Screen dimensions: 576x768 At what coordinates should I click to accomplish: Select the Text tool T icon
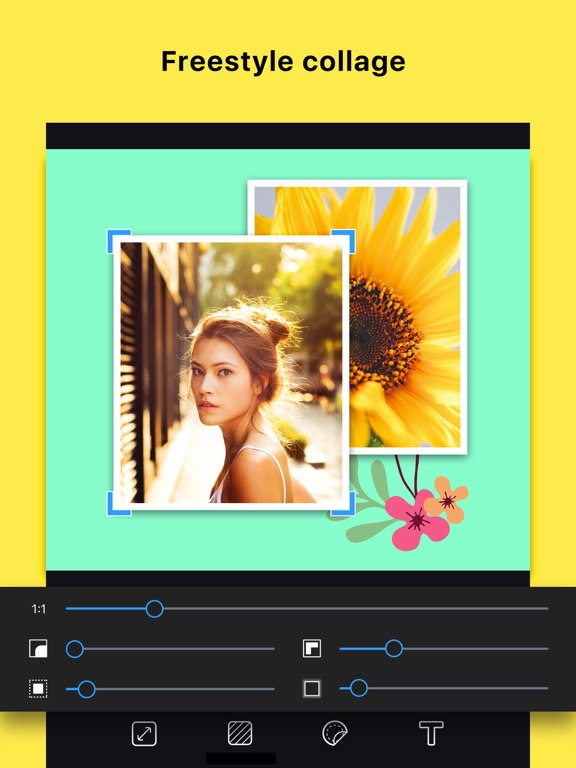click(x=431, y=733)
